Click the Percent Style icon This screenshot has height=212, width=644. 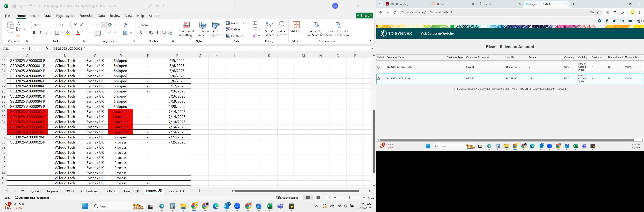pos(151,33)
